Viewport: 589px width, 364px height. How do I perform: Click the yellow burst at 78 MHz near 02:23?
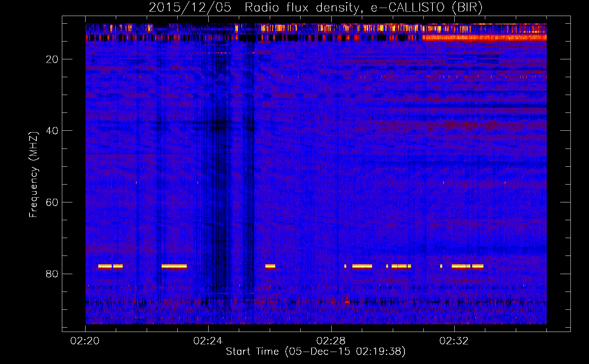[x=174, y=266]
